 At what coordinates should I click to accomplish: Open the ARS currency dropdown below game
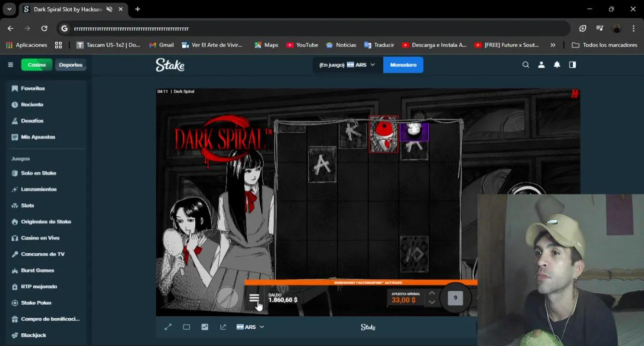[250, 327]
